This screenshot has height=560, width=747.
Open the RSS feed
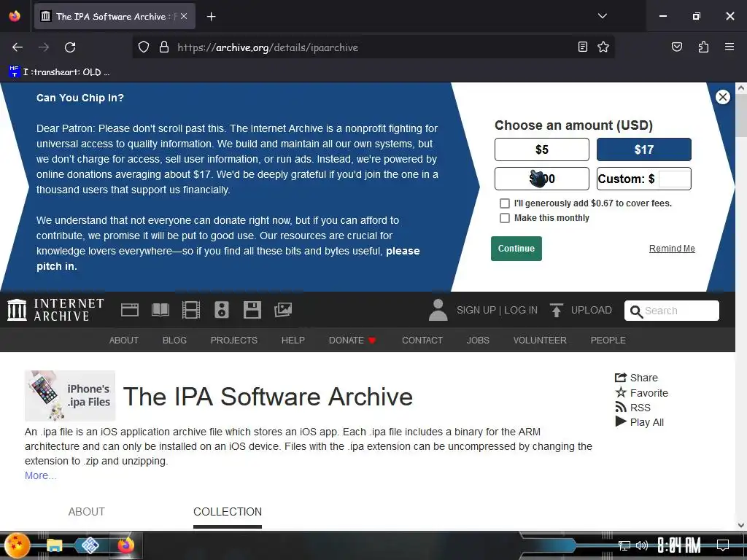pos(632,408)
